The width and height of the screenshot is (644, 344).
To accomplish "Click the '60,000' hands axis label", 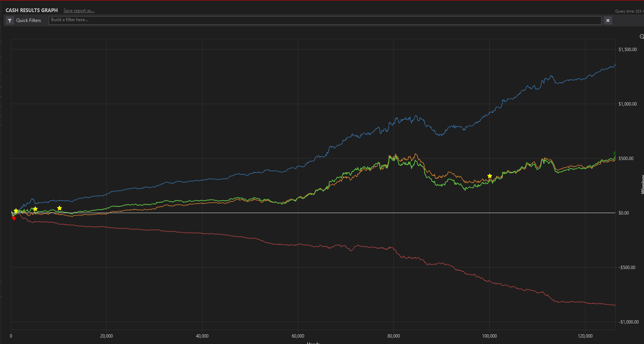I will [298, 336].
